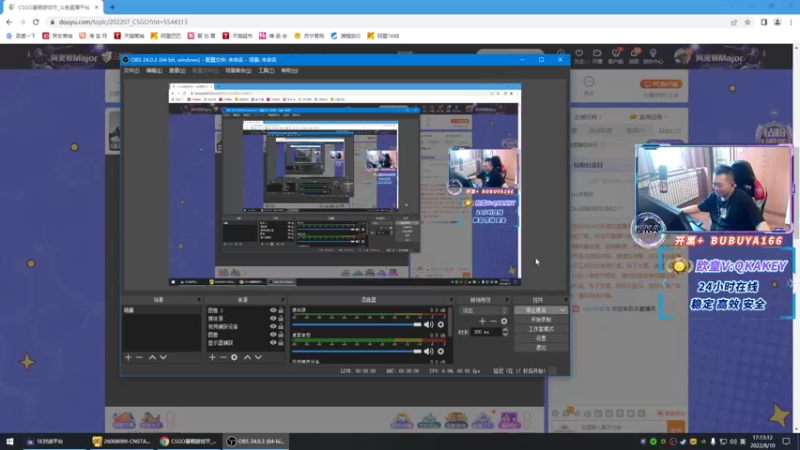Bookmark this page with star icon
Viewport: 800px width, 450px height.
[x=747, y=22]
